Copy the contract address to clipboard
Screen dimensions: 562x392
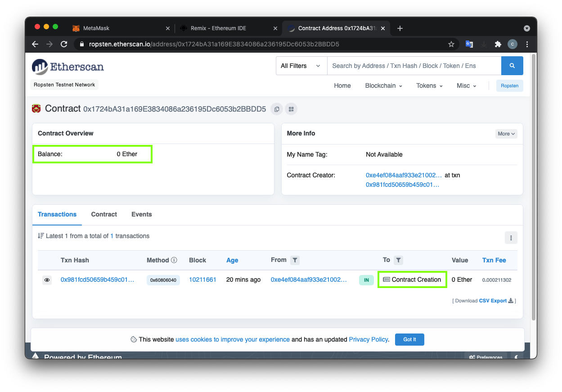click(x=277, y=109)
